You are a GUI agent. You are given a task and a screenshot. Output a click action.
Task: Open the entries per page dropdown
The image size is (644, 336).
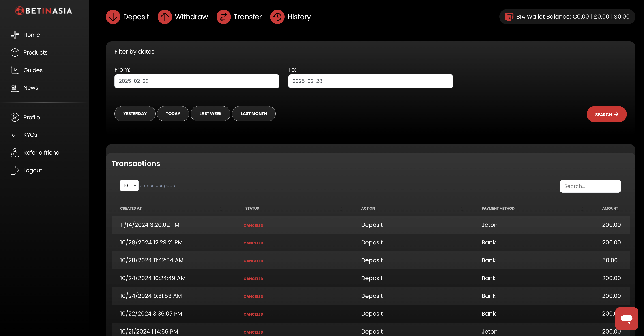pyautogui.click(x=129, y=185)
